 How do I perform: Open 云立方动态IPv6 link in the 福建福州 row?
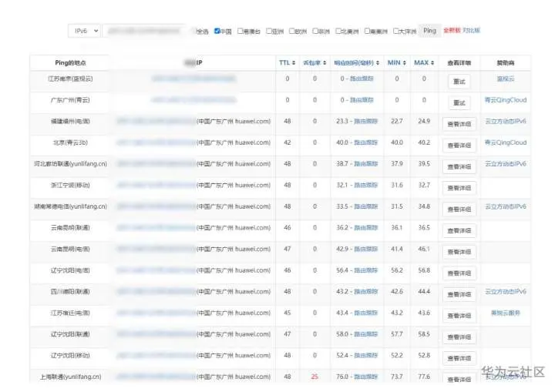click(x=506, y=122)
